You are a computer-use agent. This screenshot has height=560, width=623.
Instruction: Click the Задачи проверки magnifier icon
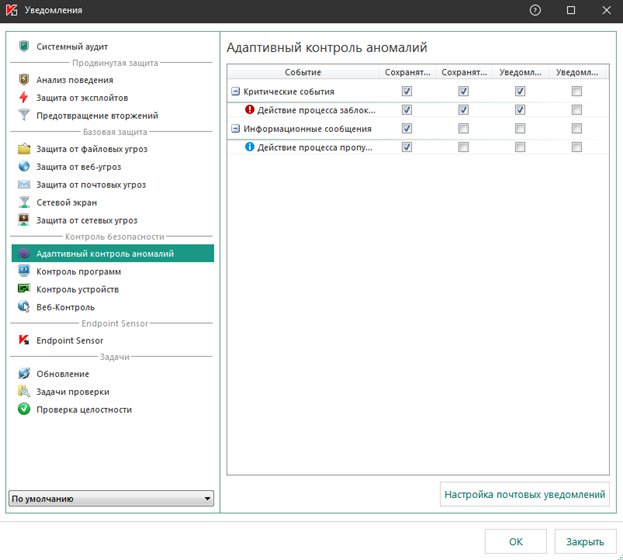[x=24, y=391]
